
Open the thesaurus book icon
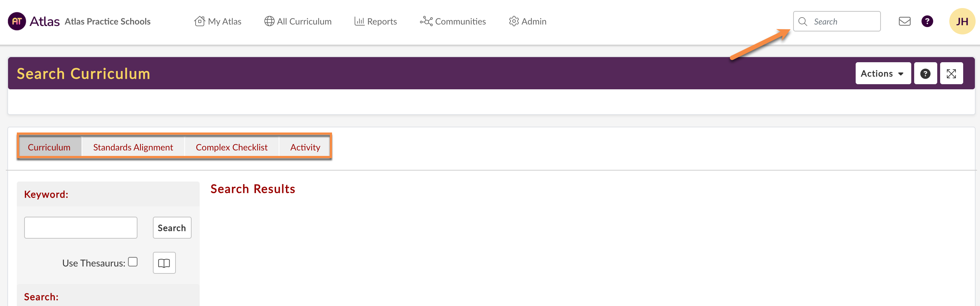tap(164, 263)
